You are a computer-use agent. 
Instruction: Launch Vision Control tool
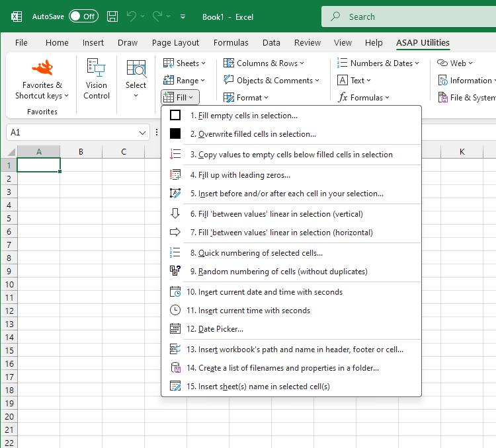[97, 79]
